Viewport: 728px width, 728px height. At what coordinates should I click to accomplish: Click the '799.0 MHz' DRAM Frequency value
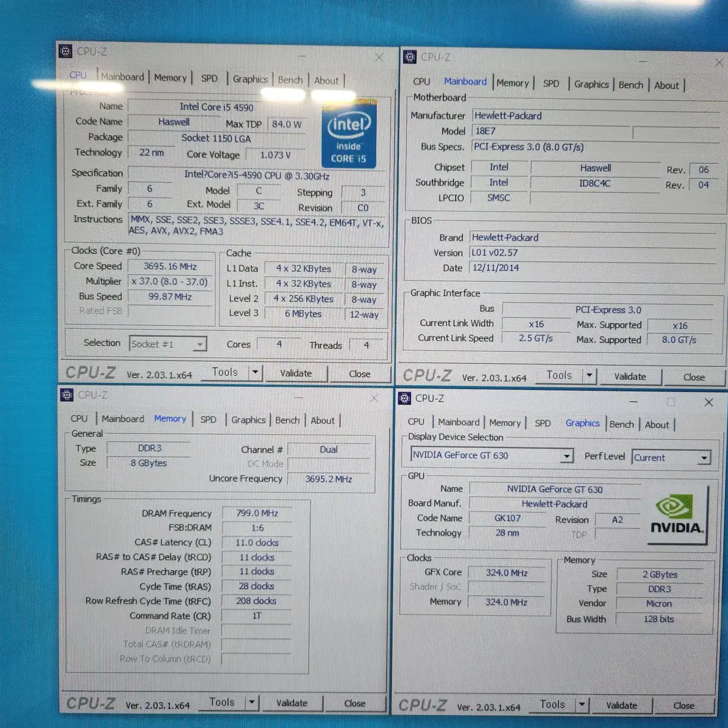(257, 513)
